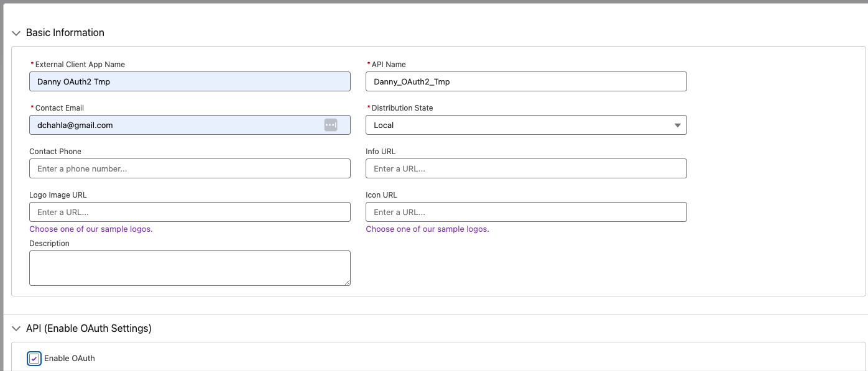The width and height of the screenshot is (868, 371).
Task: Click into the API Name field
Action: pos(525,81)
